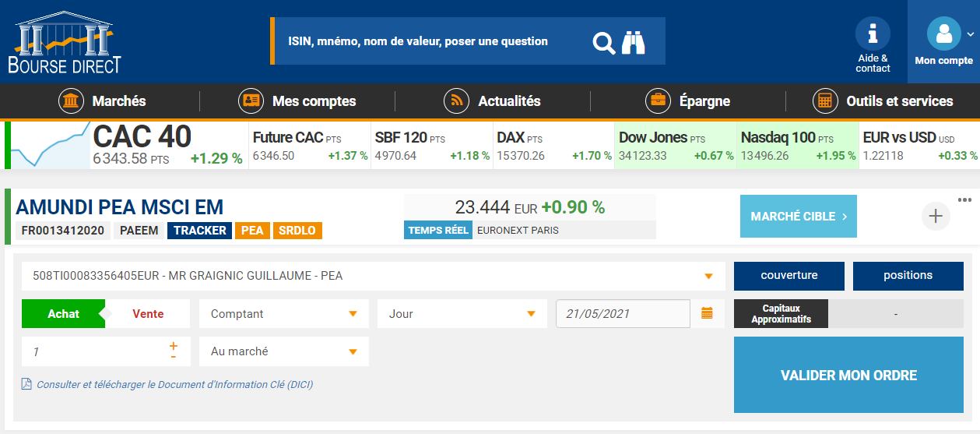Viewport: 980px width, 434px height.
Task: Open the Aide & contact info icon
Action: click(x=873, y=34)
